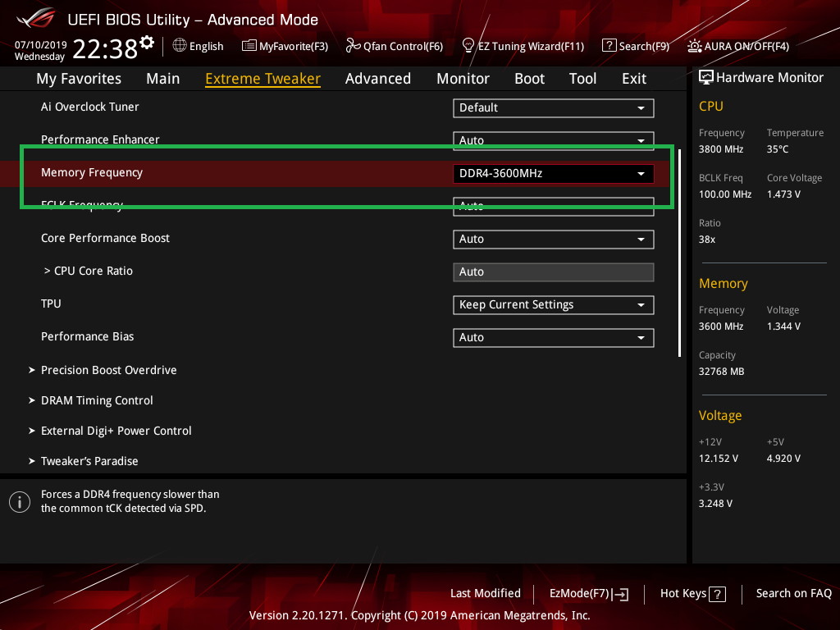The image size is (840, 630).
Task: Click the Version 2.20.1271 copyright text
Action: tap(419, 615)
